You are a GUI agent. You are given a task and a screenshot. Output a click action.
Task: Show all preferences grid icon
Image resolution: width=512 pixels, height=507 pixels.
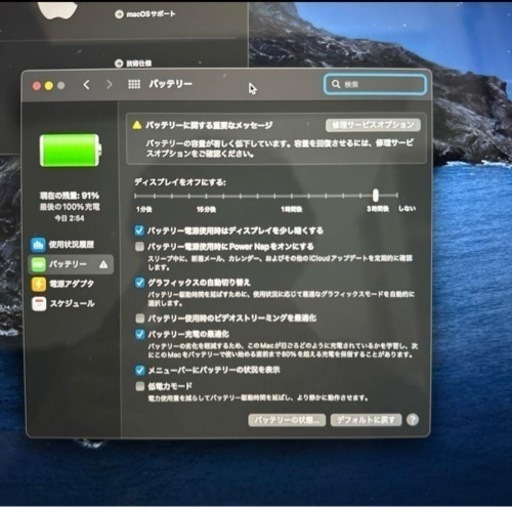point(134,84)
